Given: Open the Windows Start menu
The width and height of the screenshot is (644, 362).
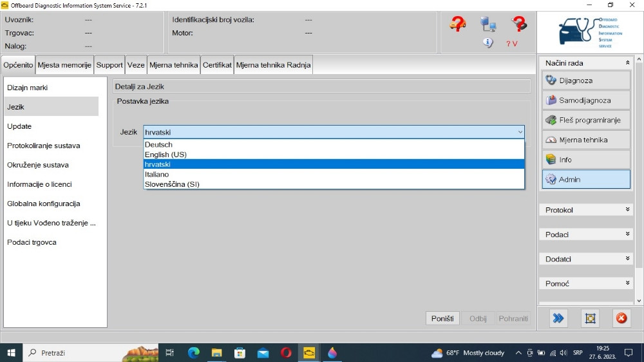Looking at the screenshot, I should pos(11,352).
